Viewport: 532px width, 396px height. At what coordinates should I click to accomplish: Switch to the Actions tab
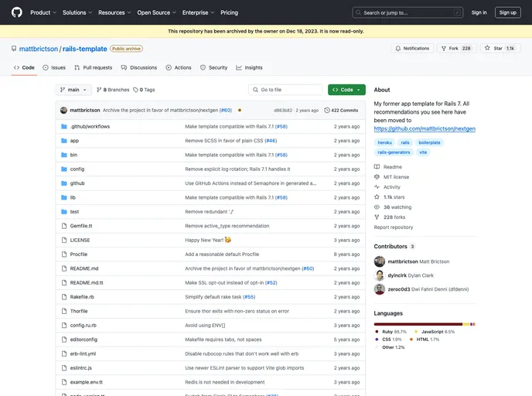pyautogui.click(x=179, y=67)
